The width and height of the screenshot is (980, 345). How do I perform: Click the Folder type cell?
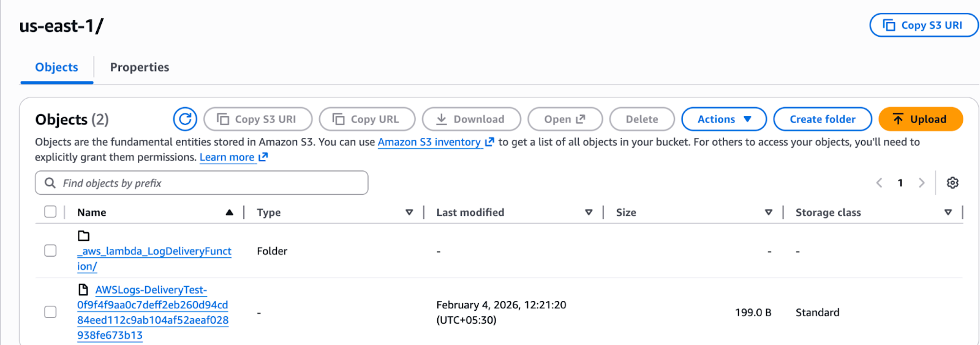(272, 251)
